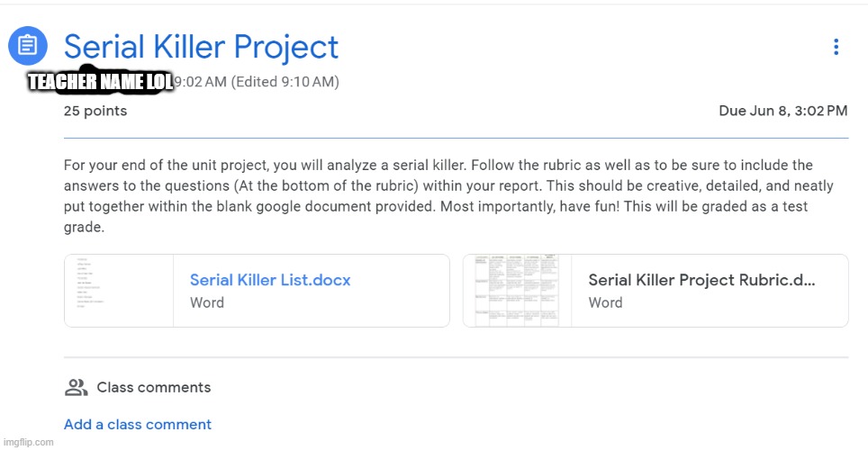Click the Class comments heading text
This screenshot has height=450, width=868.
154,388
